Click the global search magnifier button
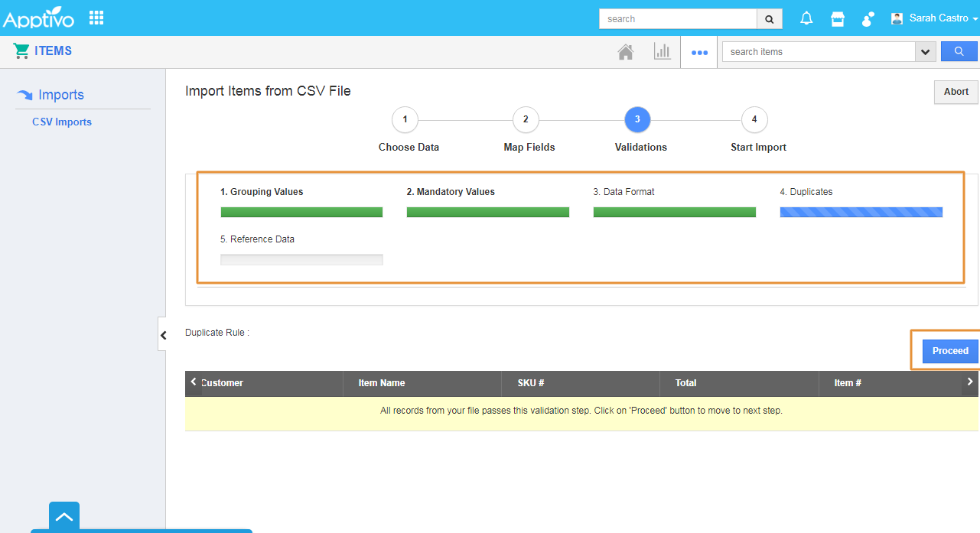Viewport: 980px width, 533px height. [x=770, y=19]
